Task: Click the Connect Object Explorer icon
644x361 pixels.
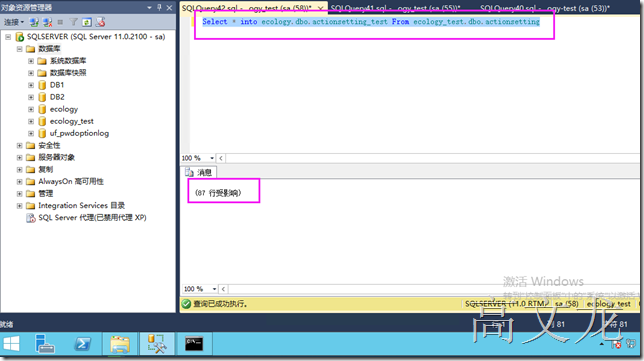Action: pos(34,22)
